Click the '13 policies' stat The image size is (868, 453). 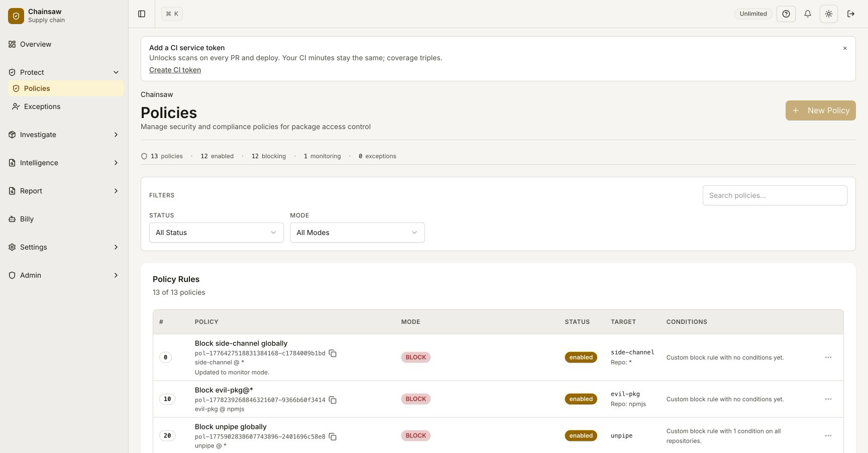click(162, 156)
